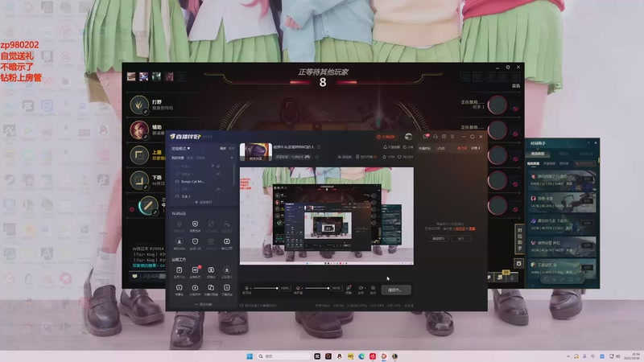644x362 pixels.
Task: Open the last icon in the second live tools row
Action: click(226, 288)
